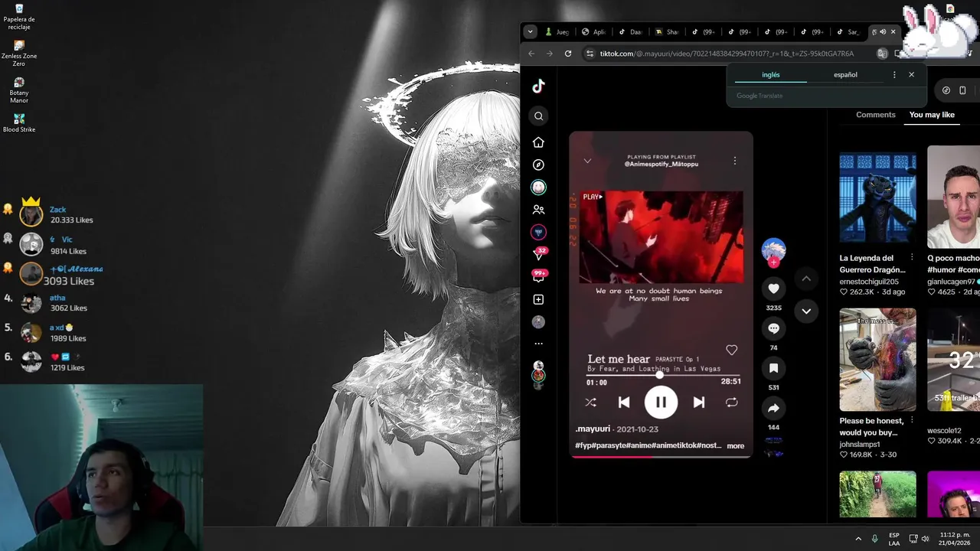Open more options for La Leyenda del Guerrero video
Image resolution: width=980 pixels, height=551 pixels.
click(x=911, y=258)
